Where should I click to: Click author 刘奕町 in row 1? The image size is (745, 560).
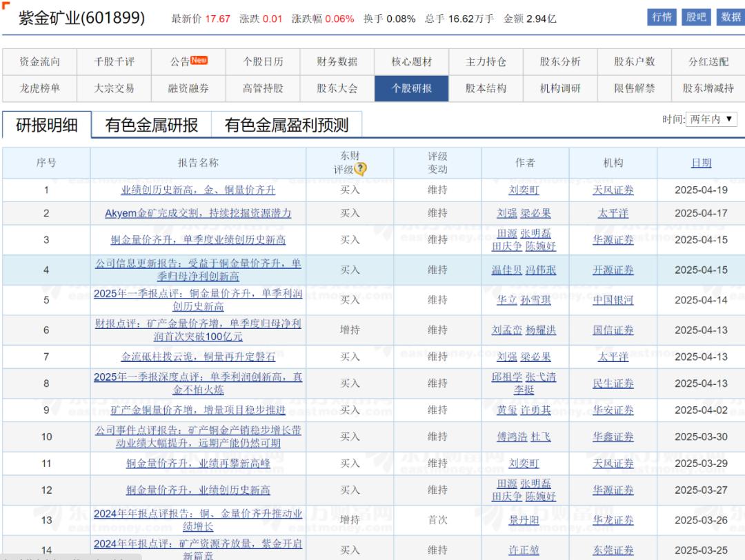click(x=524, y=190)
